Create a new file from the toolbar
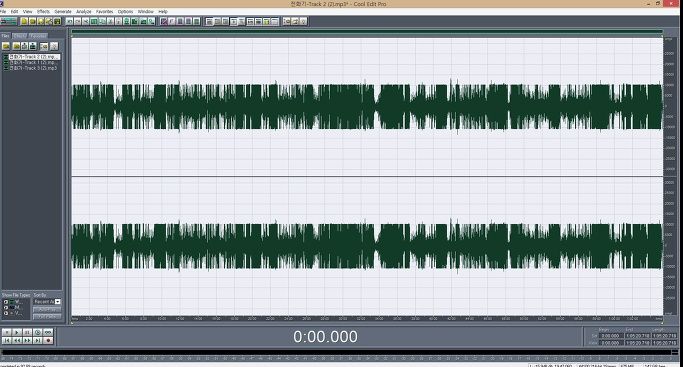This screenshot has width=683, height=367. click(24, 21)
